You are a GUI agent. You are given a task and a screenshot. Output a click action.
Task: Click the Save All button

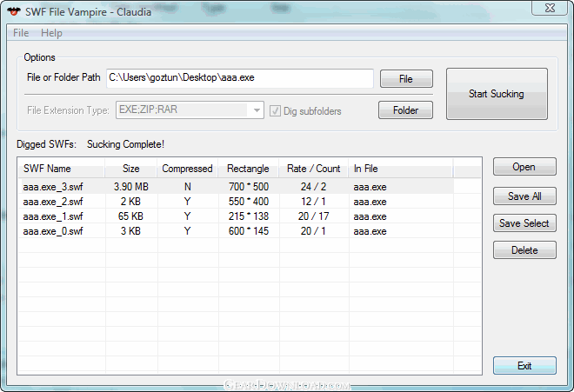(524, 196)
